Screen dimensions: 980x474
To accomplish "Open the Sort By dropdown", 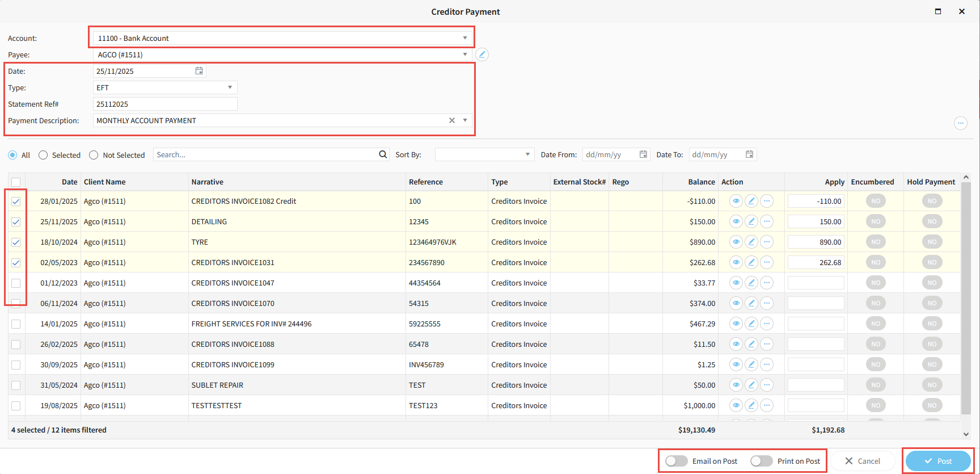I will (x=527, y=154).
